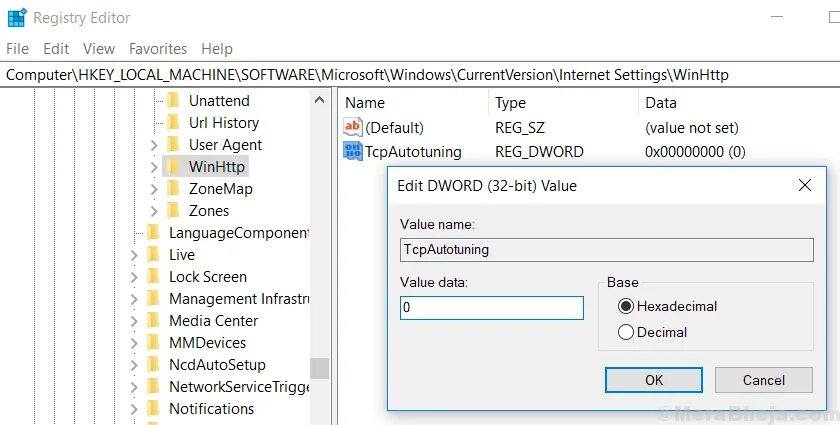Click the User Agent folder icon

(172, 145)
